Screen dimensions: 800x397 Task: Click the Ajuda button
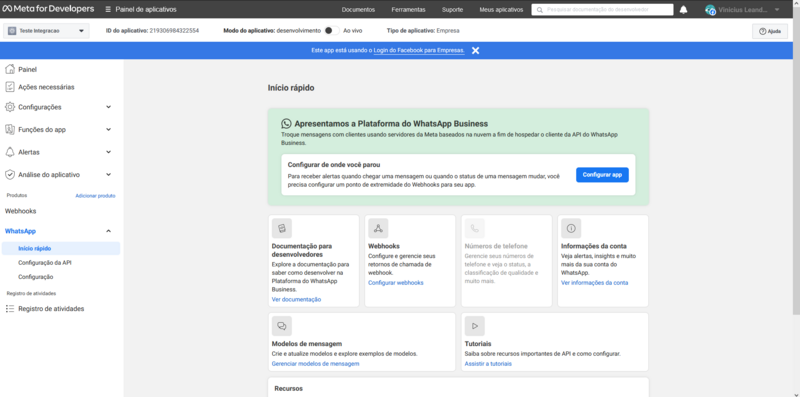[769, 31]
